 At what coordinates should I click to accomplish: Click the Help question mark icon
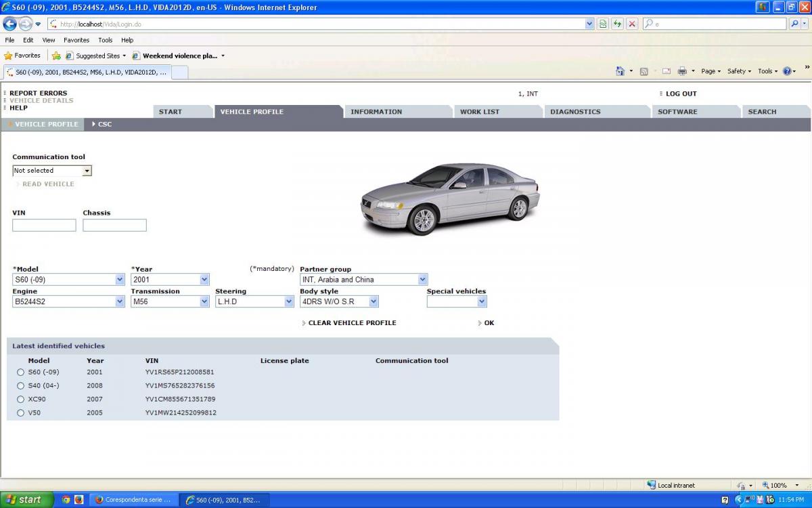tap(787, 71)
